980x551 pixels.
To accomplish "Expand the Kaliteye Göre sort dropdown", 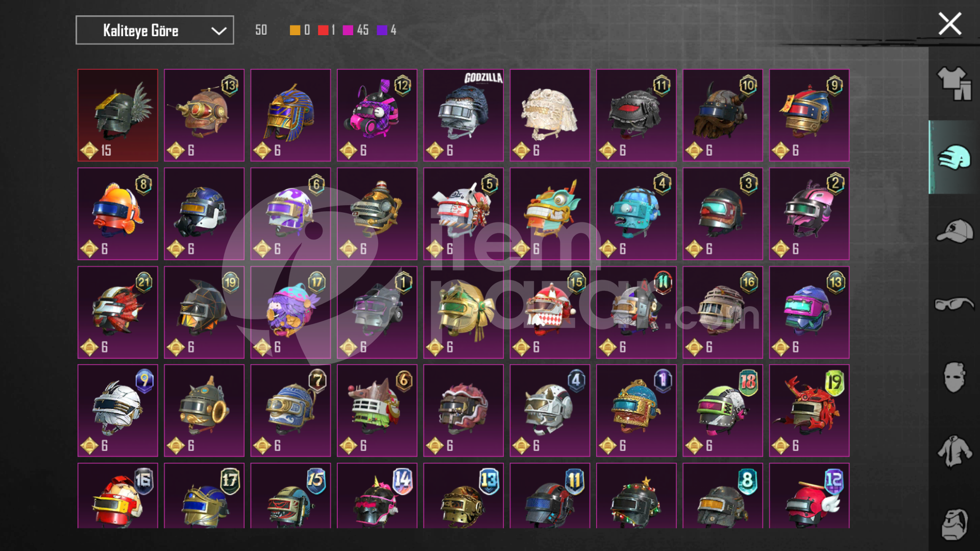I will click(x=155, y=30).
